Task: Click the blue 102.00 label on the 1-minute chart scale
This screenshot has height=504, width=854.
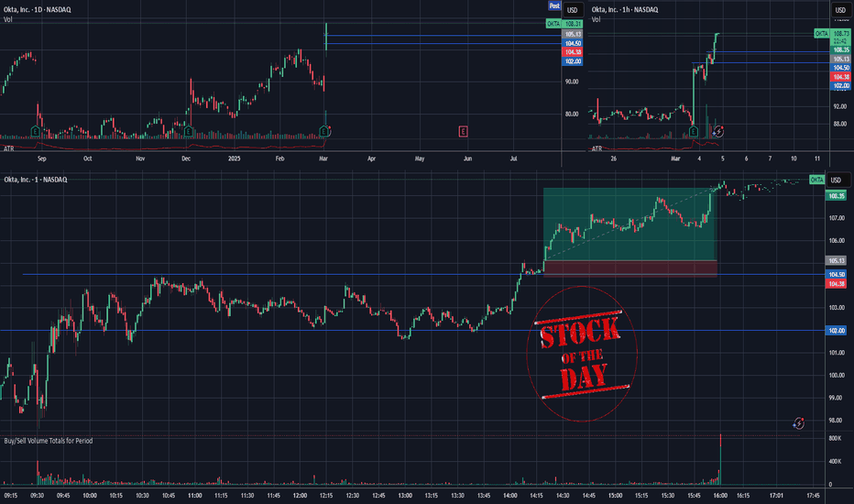Action: point(836,331)
